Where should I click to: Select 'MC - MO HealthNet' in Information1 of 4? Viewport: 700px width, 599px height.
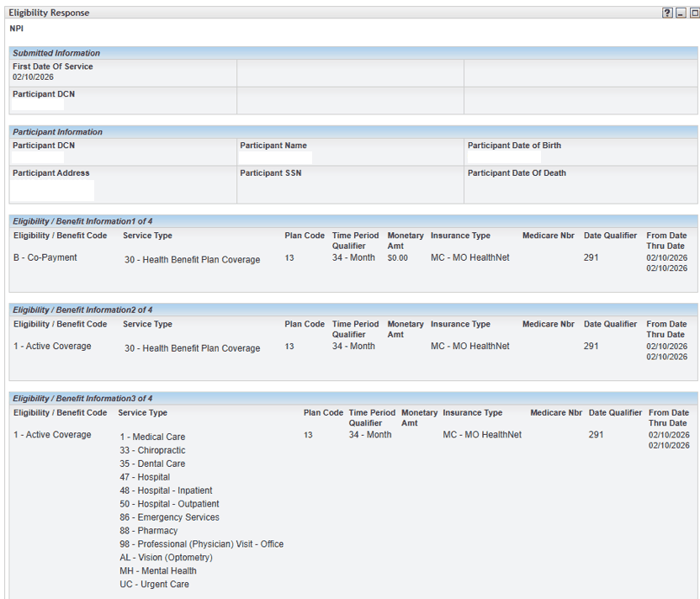point(469,257)
